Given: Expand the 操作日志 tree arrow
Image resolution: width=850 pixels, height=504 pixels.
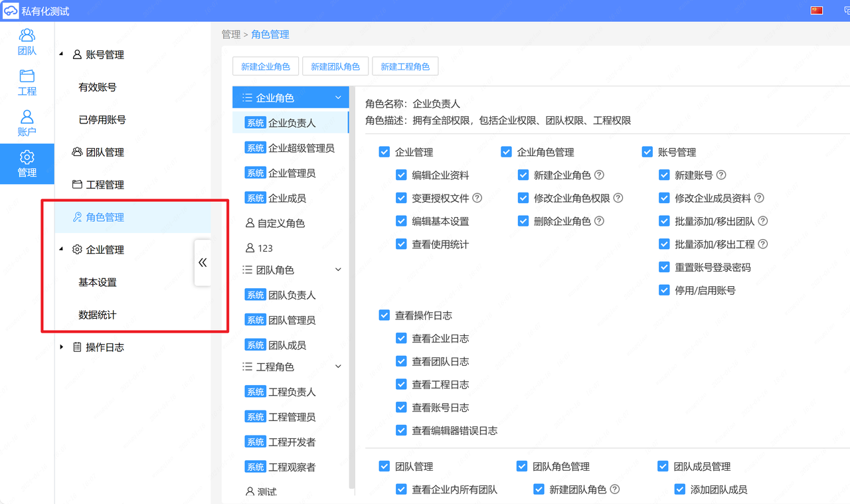Looking at the screenshot, I should [x=62, y=347].
